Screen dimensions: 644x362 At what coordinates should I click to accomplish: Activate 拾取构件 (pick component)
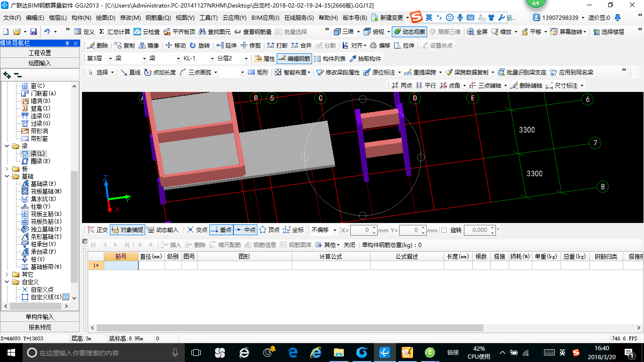point(365,59)
